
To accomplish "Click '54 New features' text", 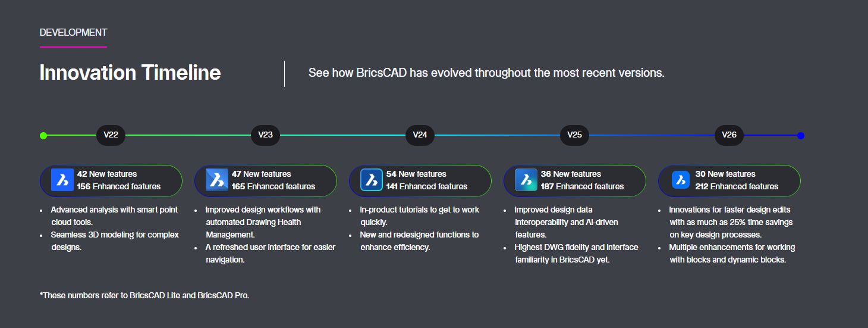I will [416, 174].
